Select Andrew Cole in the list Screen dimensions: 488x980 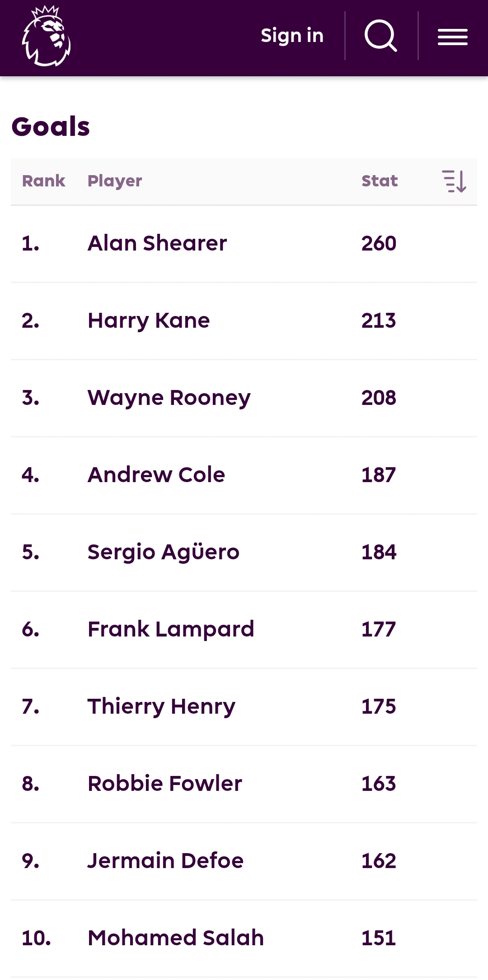pyautogui.click(x=156, y=475)
